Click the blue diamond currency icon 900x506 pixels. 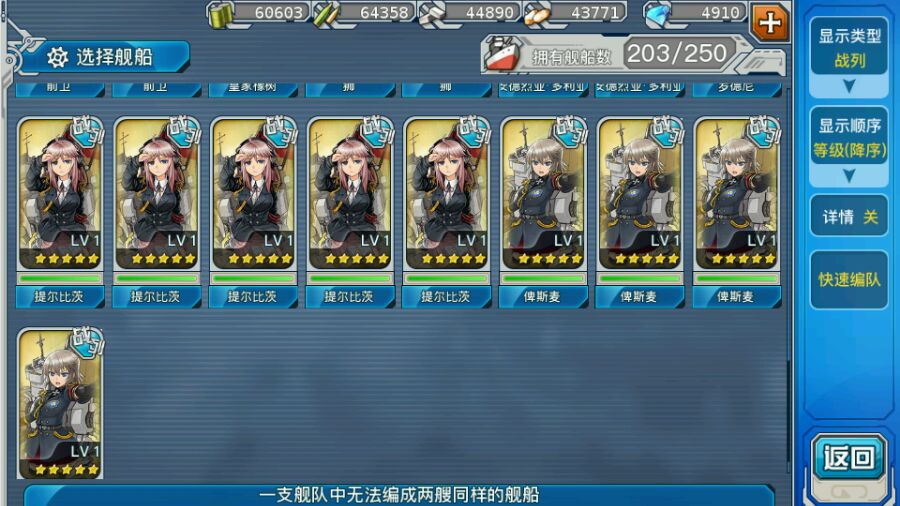pos(658,14)
